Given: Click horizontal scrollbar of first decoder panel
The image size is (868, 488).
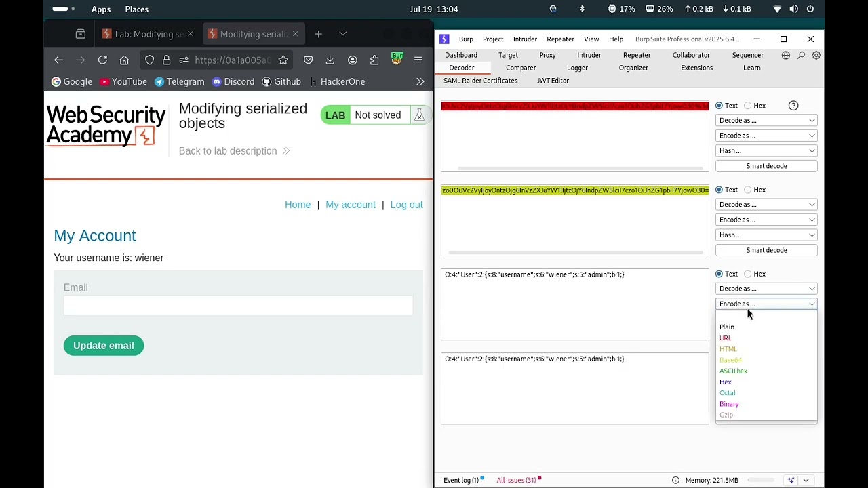Looking at the screenshot, I should [x=580, y=168].
